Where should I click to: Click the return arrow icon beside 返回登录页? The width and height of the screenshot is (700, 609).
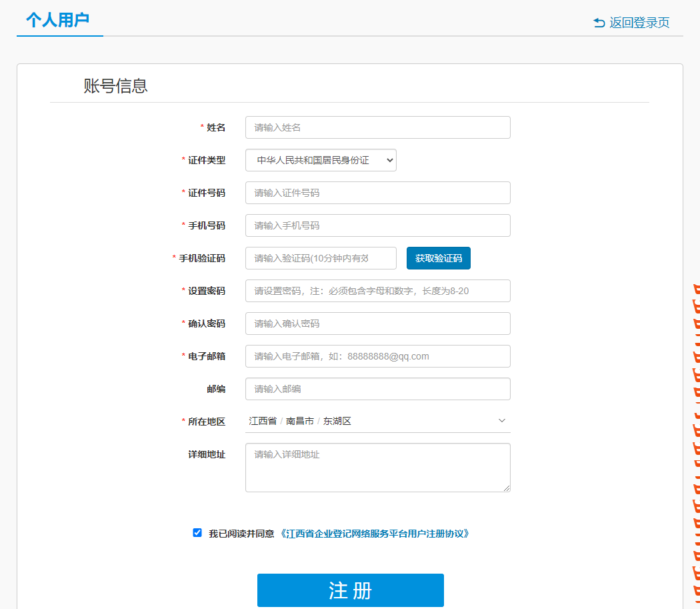[x=599, y=23]
